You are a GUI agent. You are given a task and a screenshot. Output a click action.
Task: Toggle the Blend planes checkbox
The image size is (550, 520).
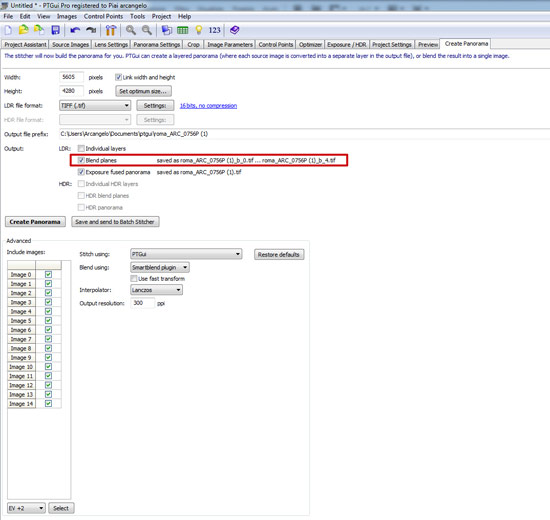(81, 160)
